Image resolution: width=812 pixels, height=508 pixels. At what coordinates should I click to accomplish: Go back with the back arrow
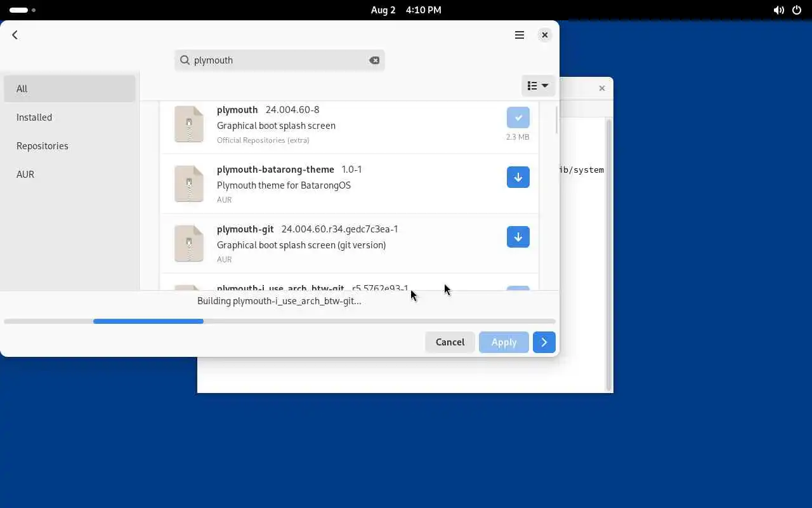pyautogui.click(x=15, y=35)
